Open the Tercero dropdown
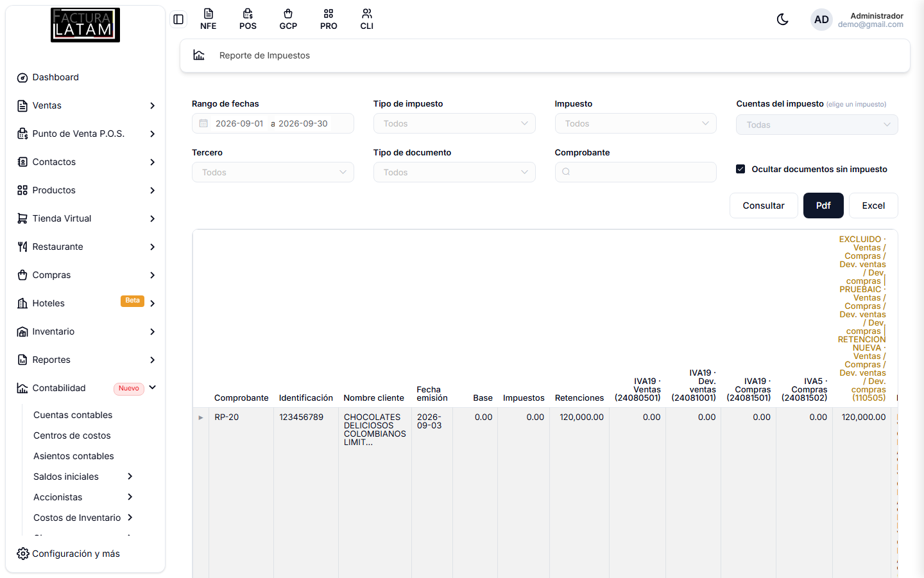Viewport: 924px width, 578px height. (x=273, y=172)
